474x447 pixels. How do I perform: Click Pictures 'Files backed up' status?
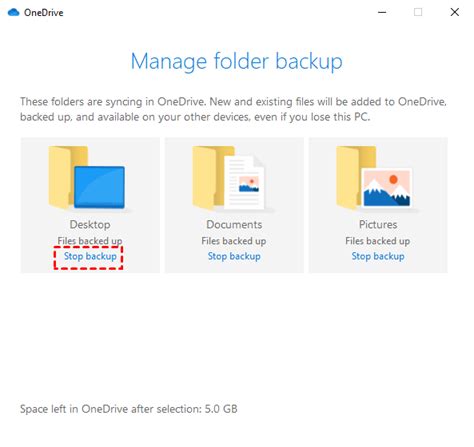click(x=378, y=241)
